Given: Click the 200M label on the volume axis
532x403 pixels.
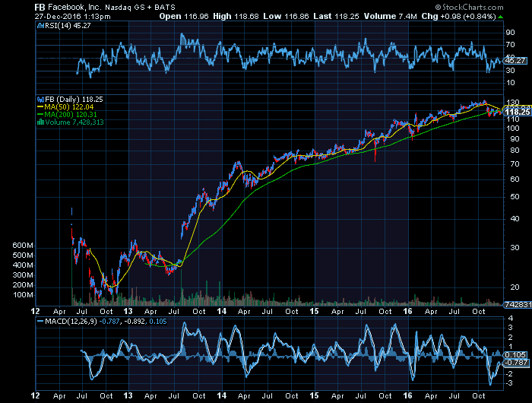Looking at the screenshot, I should (x=23, y=285).
